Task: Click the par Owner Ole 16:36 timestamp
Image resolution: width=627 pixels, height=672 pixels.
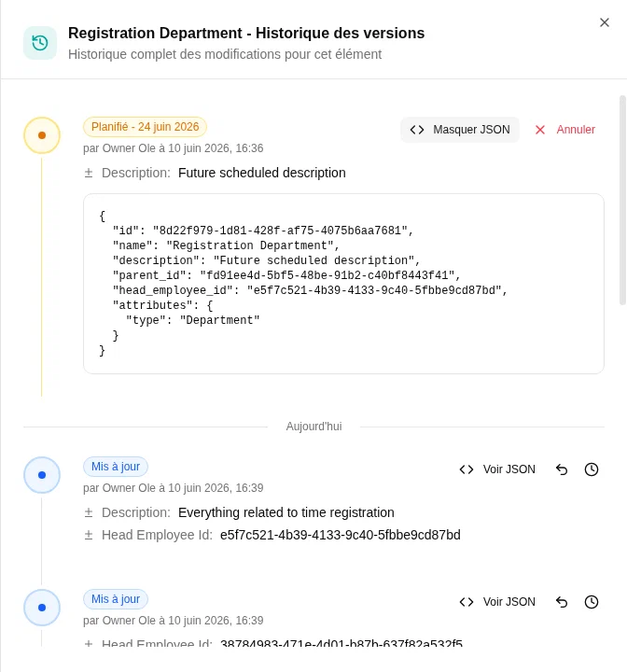Action: pos(174,148)
